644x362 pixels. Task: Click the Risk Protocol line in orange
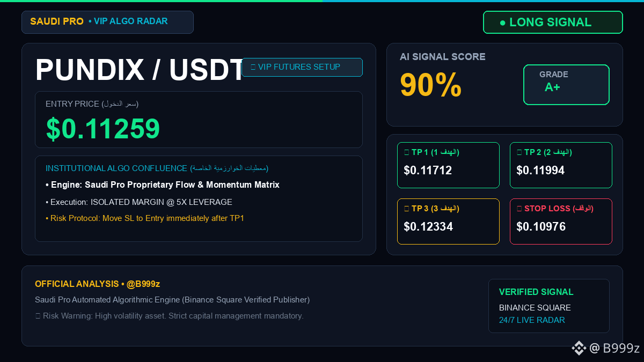[x=145, y=218]
